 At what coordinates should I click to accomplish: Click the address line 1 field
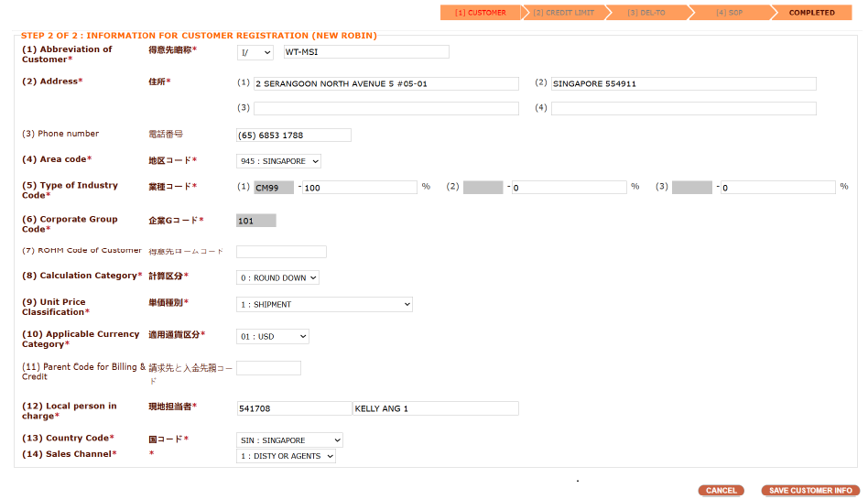pos(385,83)
